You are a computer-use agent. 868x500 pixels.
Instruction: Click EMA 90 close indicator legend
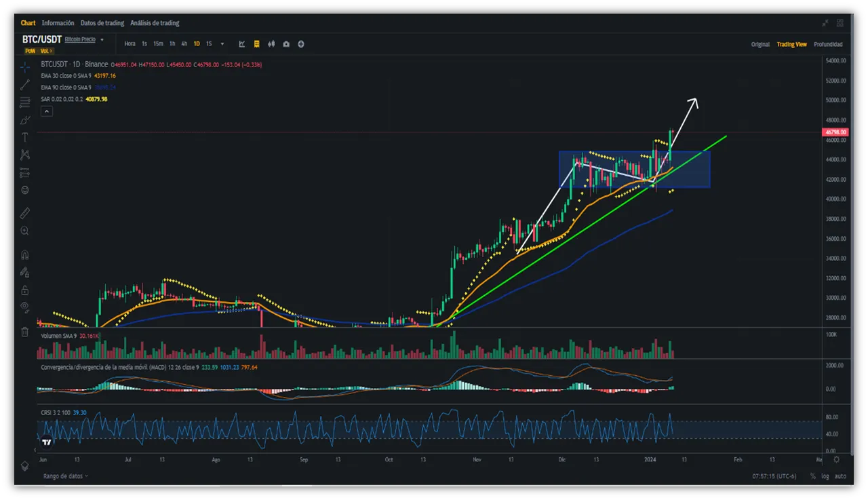[x=66, y=88]
